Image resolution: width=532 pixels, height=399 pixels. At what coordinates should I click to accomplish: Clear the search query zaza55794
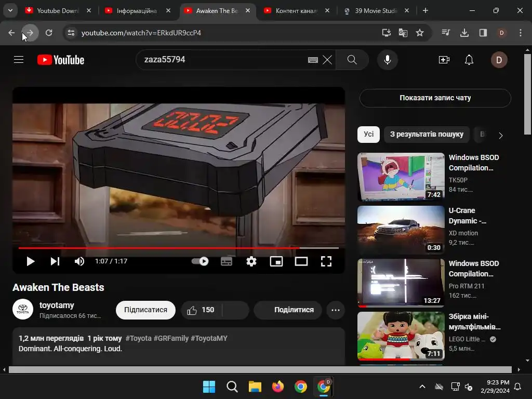click(327, 60)
